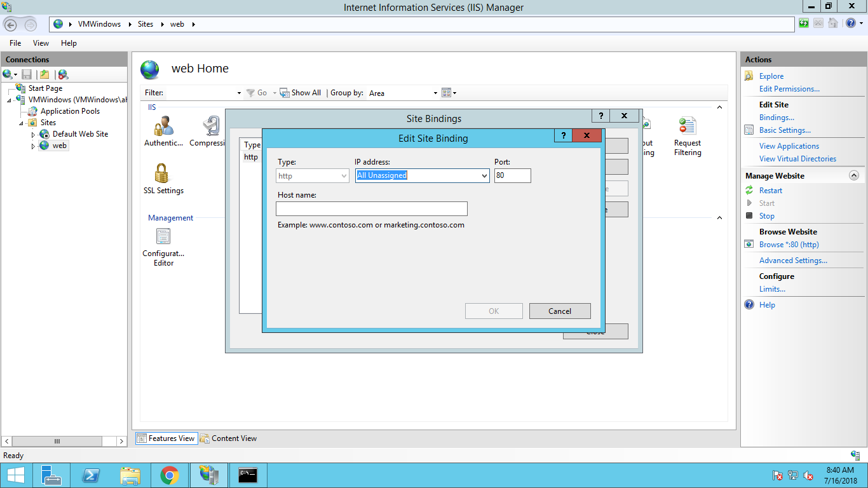Open File Explorer from the taskbar
This screenshot has height=488, width=868.
point(130,475)
